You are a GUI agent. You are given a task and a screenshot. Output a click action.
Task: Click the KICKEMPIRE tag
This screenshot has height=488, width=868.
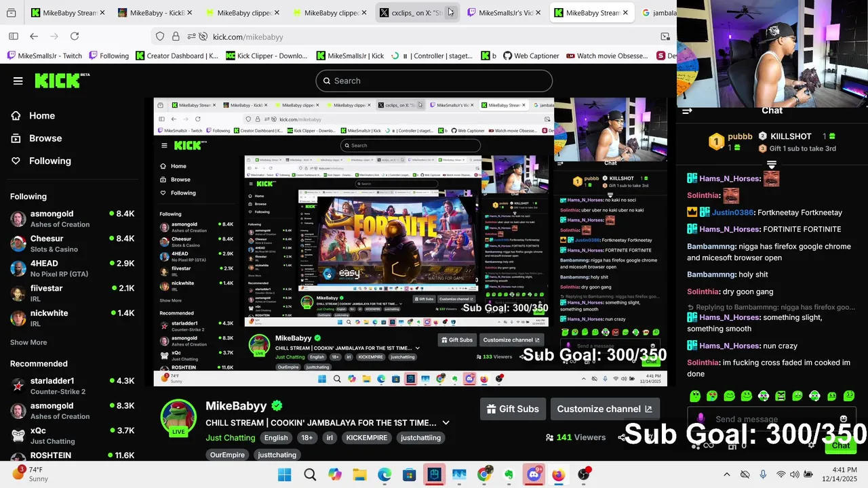367,438
